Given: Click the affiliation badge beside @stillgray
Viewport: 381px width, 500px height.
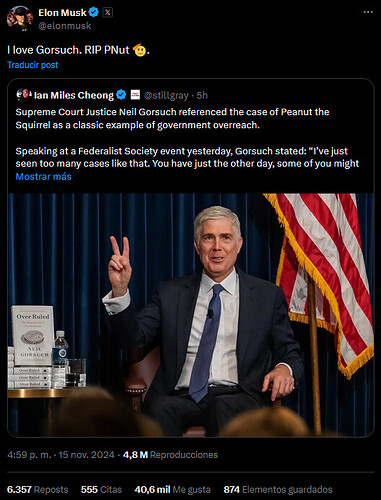Looking at the screenshot, I should (135, 95).
